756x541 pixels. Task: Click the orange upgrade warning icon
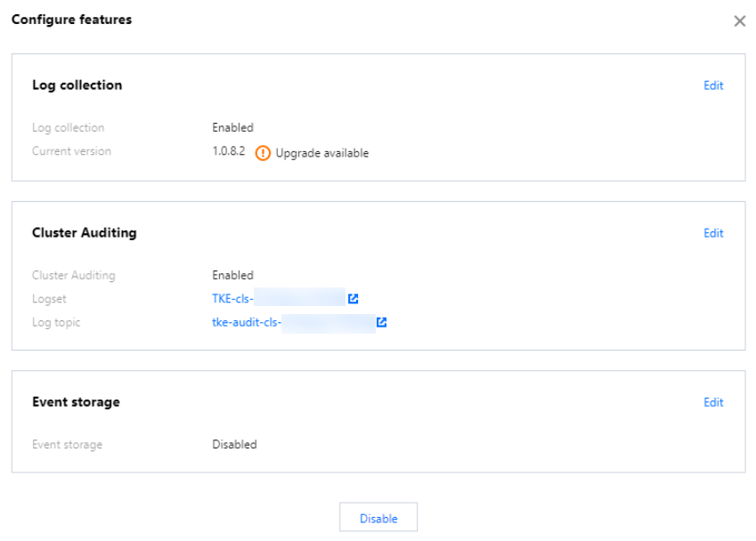[x=263, y=152]
